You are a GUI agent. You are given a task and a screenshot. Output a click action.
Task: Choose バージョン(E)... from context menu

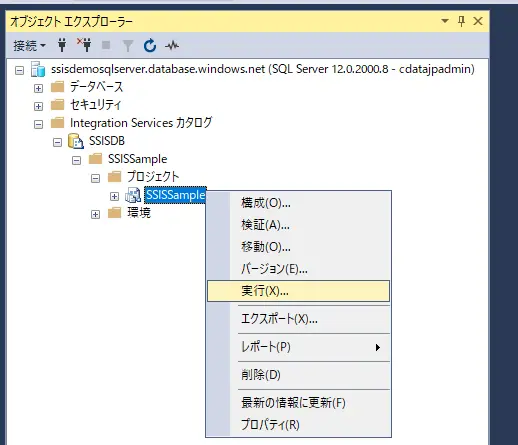[298, 269]
